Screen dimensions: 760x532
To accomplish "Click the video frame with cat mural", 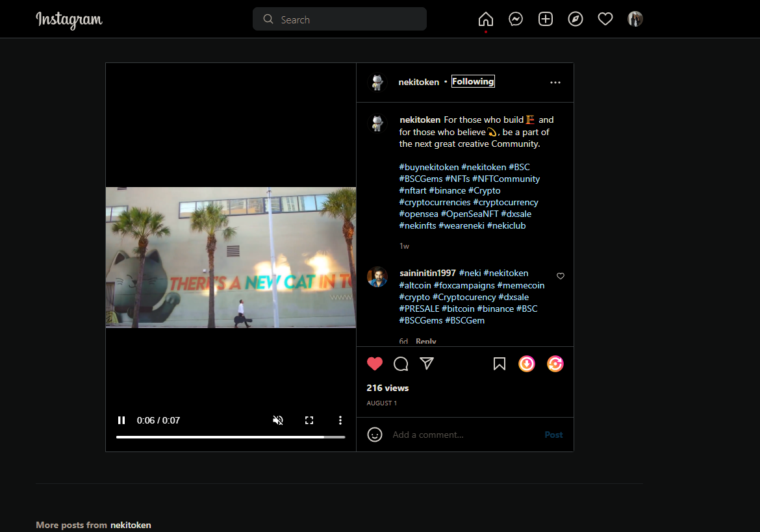I will [x=231, y=257].
